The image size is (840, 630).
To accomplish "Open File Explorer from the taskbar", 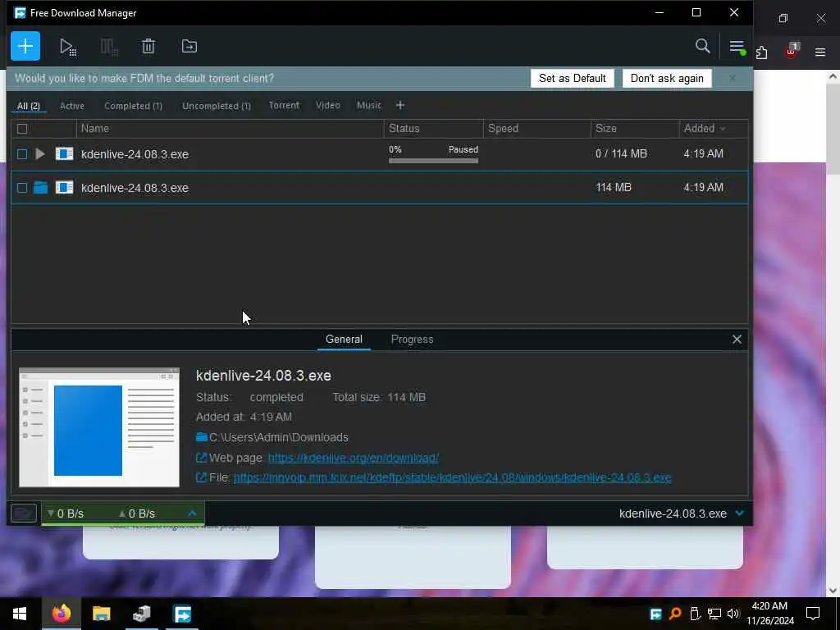I will tap(101, 614).
